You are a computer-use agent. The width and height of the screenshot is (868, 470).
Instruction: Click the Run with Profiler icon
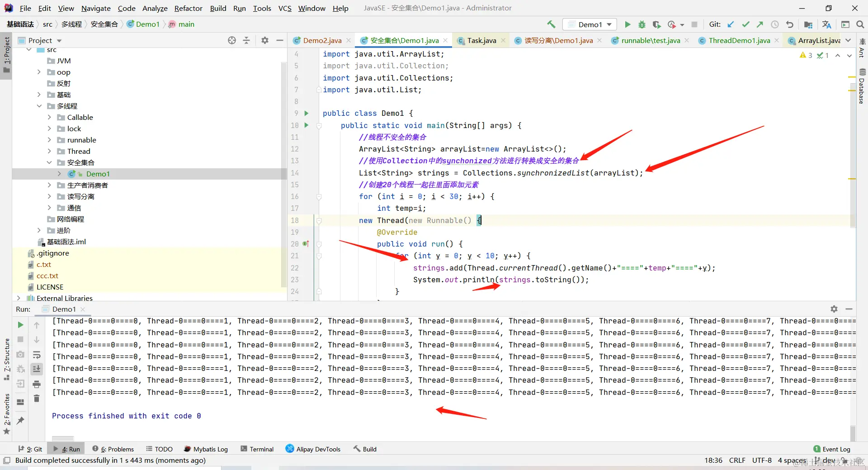[x=672, y=24]
